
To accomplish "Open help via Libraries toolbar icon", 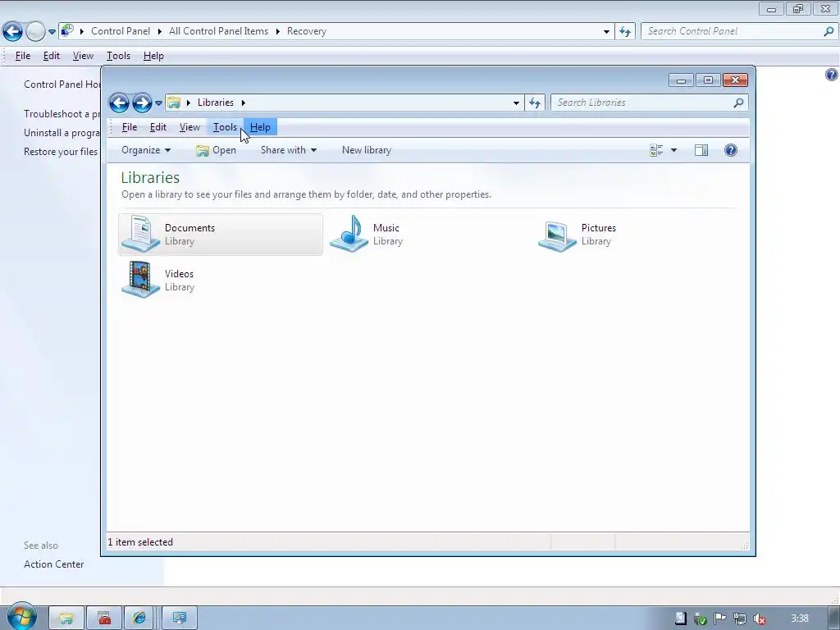I will click(731, 150).
